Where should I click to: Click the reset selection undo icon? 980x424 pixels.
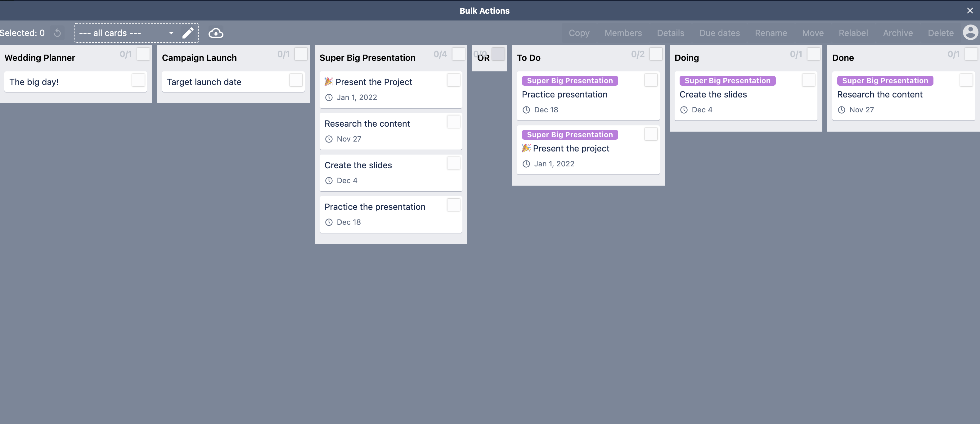tap(57, 33)
